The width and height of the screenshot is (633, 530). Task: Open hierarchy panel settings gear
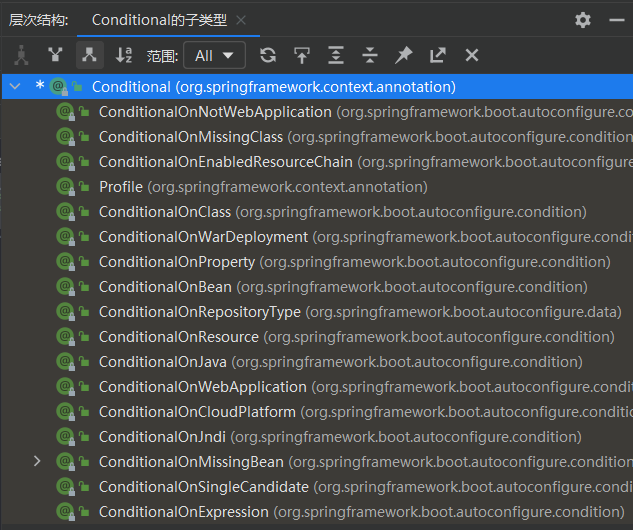583,20
